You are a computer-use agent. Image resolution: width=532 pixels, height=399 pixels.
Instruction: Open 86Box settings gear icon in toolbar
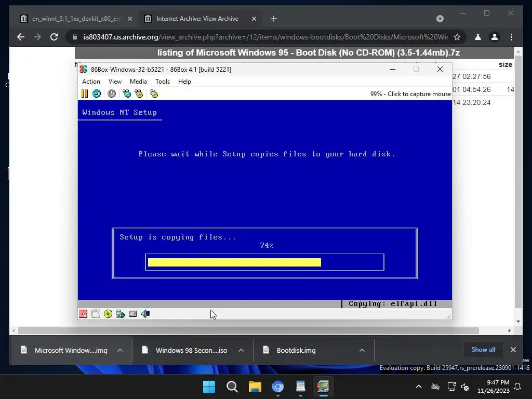click(x=154, y=94)
